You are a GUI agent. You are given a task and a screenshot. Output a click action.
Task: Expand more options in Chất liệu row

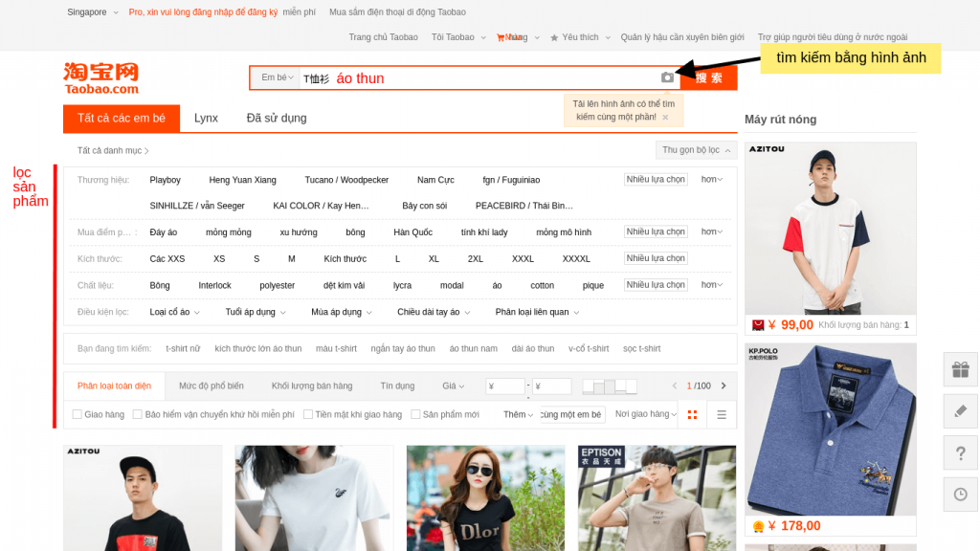[711, 284]
